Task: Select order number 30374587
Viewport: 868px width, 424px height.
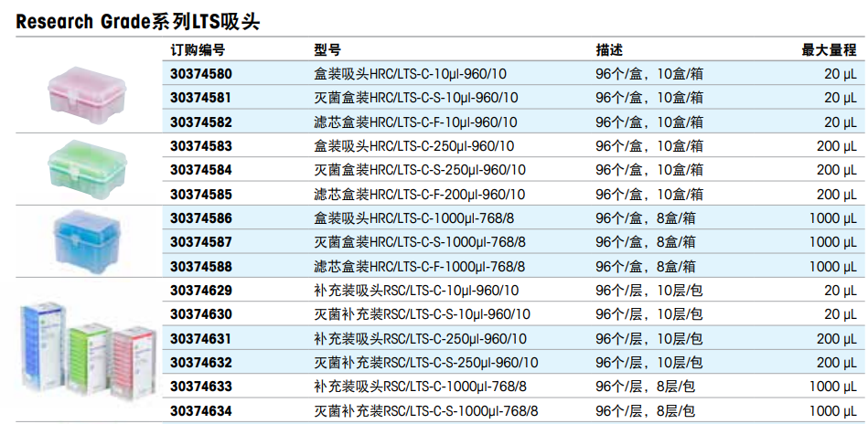Action: tap(201, 242)
